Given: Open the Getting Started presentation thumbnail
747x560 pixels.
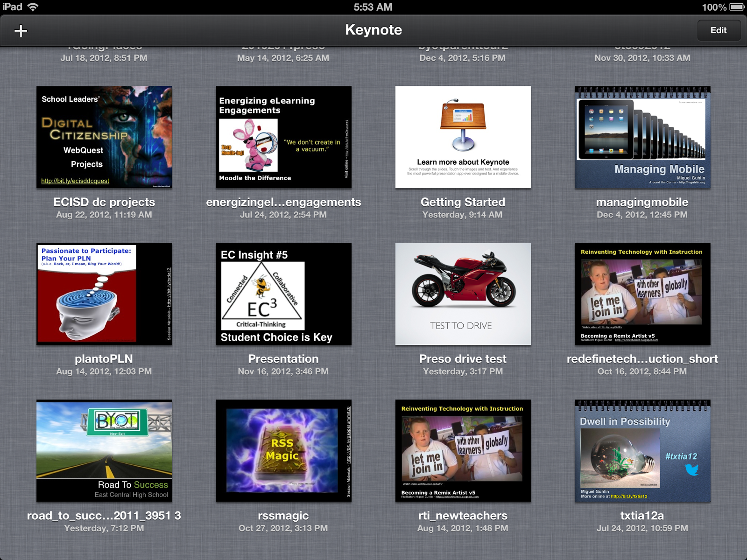Looking at the screenshot, I should [x=463, y=137].
